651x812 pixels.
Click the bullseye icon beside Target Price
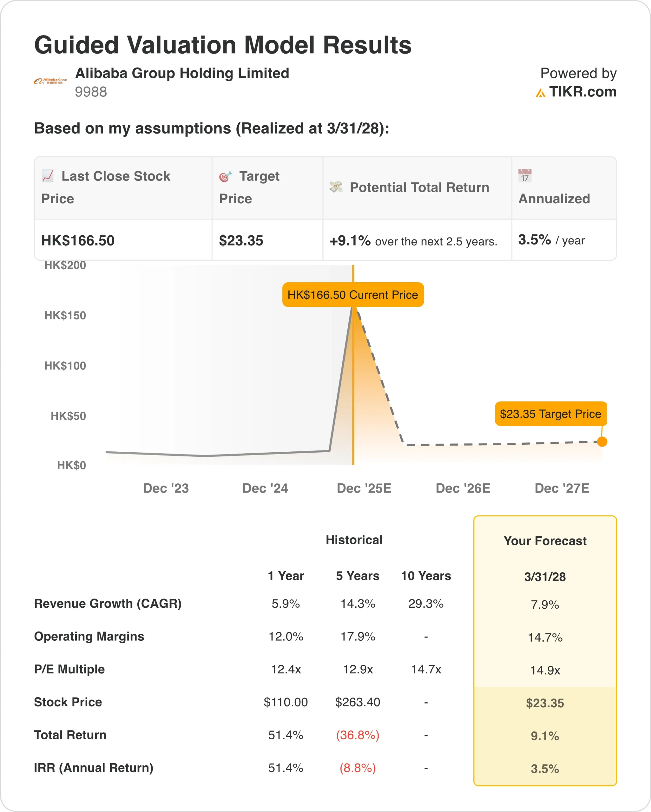point(225,176)
